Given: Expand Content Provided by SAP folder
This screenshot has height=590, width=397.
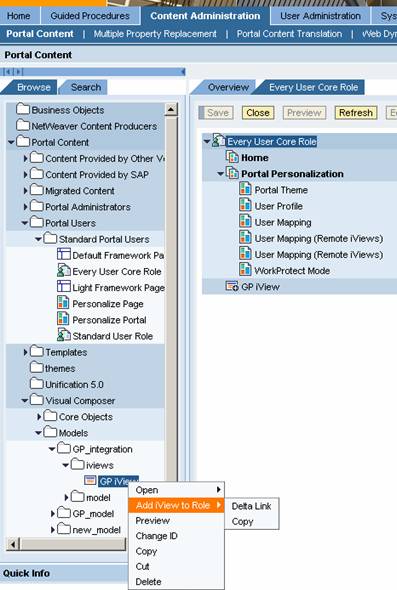Looking at the screenshot, I should click(x=26, y=175).
